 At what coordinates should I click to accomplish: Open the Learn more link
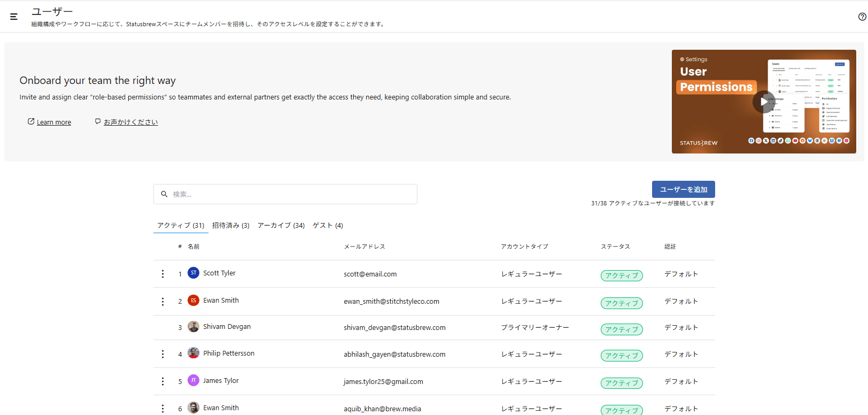click(54, 122)
